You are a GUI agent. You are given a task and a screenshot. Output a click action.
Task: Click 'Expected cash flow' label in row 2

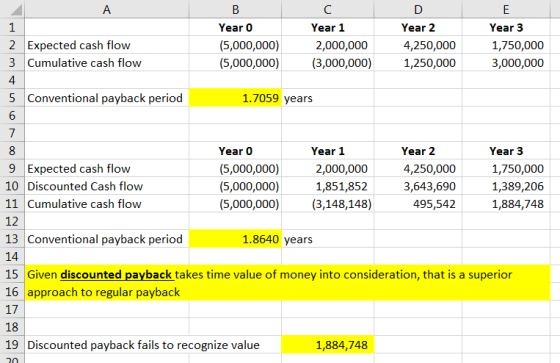click(107, 45)
